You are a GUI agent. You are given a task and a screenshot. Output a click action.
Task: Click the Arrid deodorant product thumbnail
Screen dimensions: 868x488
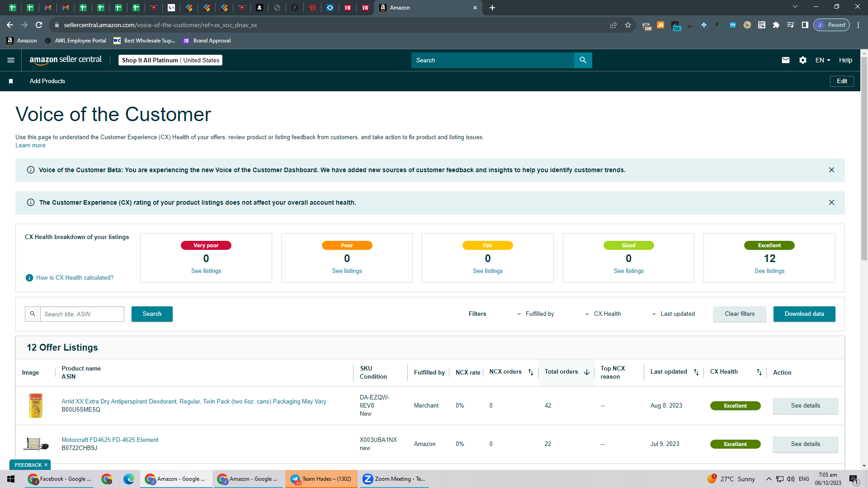pyautogui.click(x=36, y=406)
